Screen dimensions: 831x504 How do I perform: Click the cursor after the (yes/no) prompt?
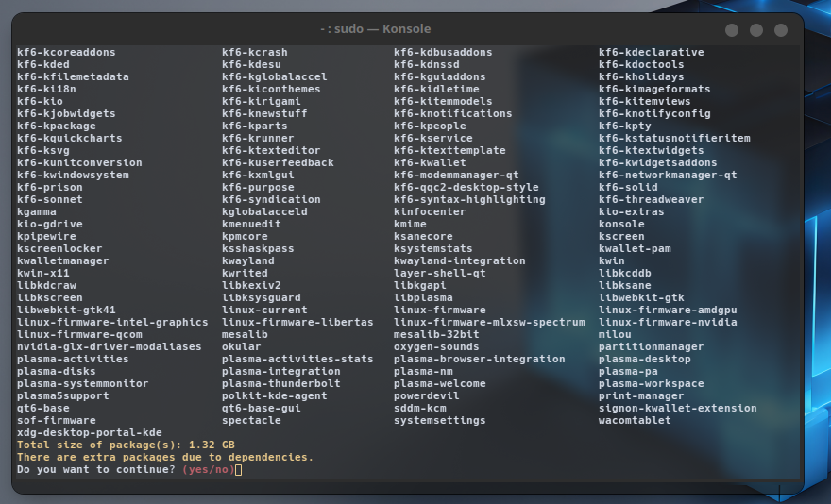coord(238,469)
